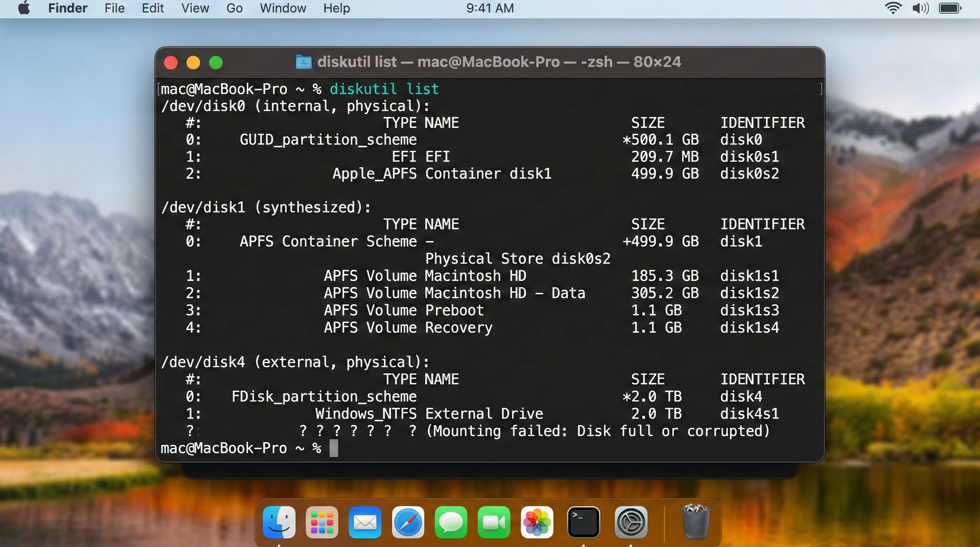The height and width of the screenshot is (547, 980).
Task: Click the battery status icon
Action: coord(950,8)
